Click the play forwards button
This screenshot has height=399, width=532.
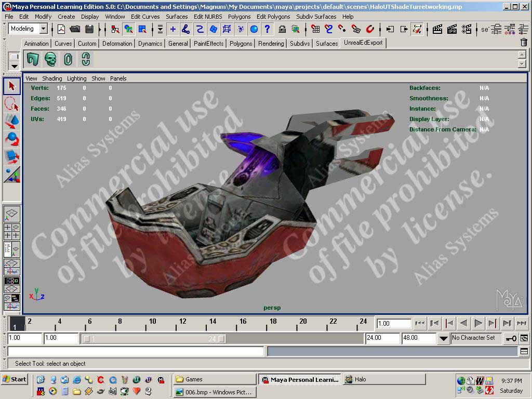478,323
